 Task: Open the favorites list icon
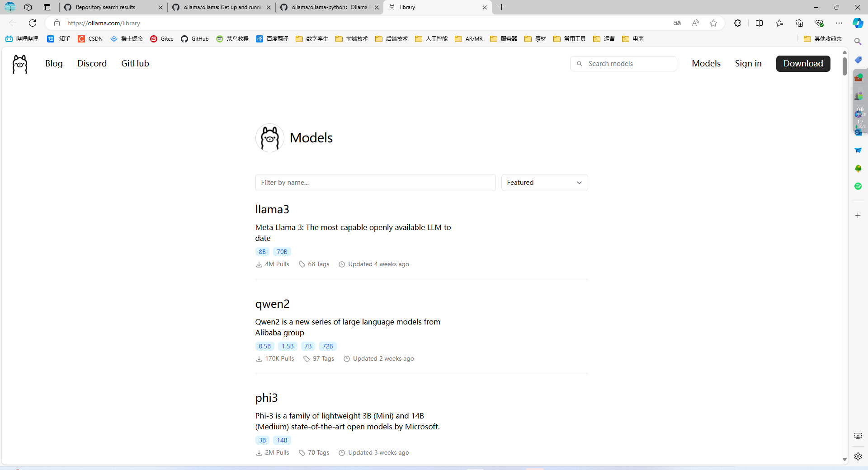pos(779,23)
